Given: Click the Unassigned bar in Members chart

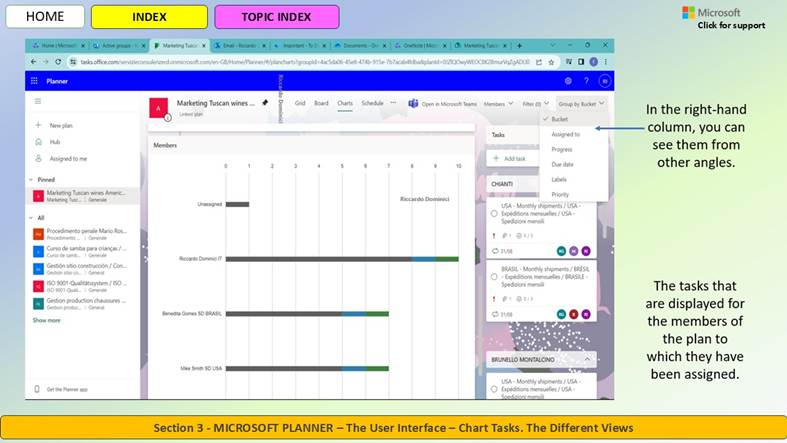Looking at the screenshot, I should coord(237,204).
